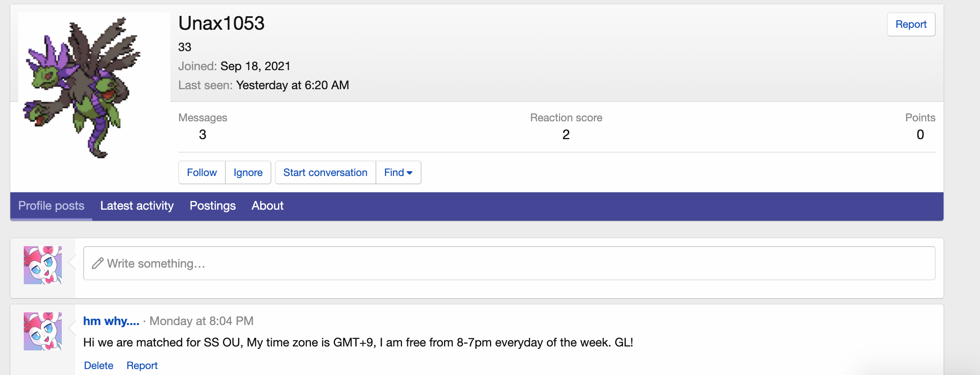
Task: Open the Postings tab
Action: pyautogui.click(x=212, y=206)
